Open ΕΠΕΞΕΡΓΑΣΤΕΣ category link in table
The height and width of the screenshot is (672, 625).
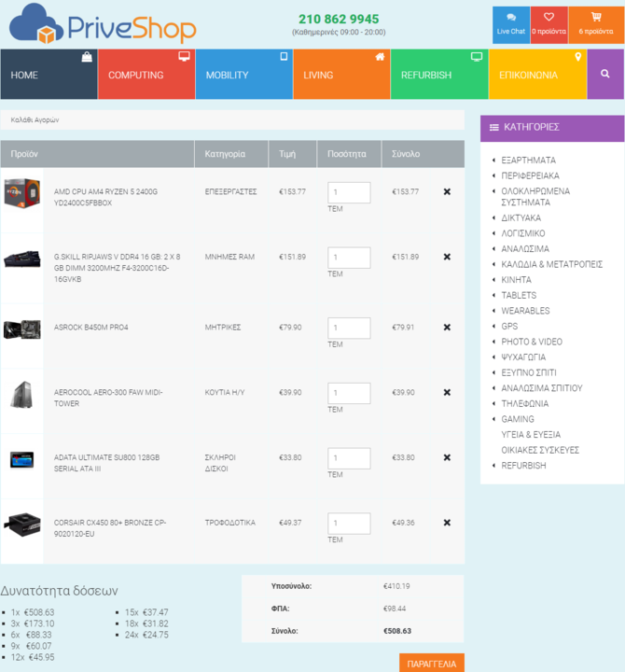coord(231,191)
